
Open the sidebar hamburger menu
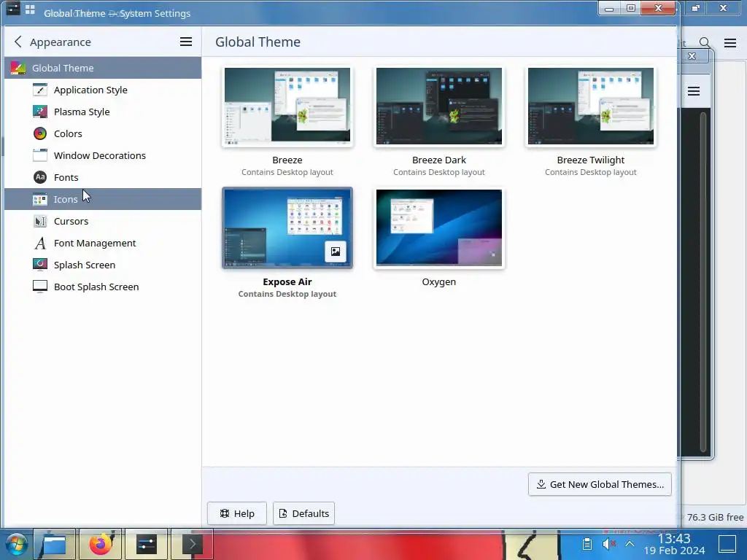[186, 42]
